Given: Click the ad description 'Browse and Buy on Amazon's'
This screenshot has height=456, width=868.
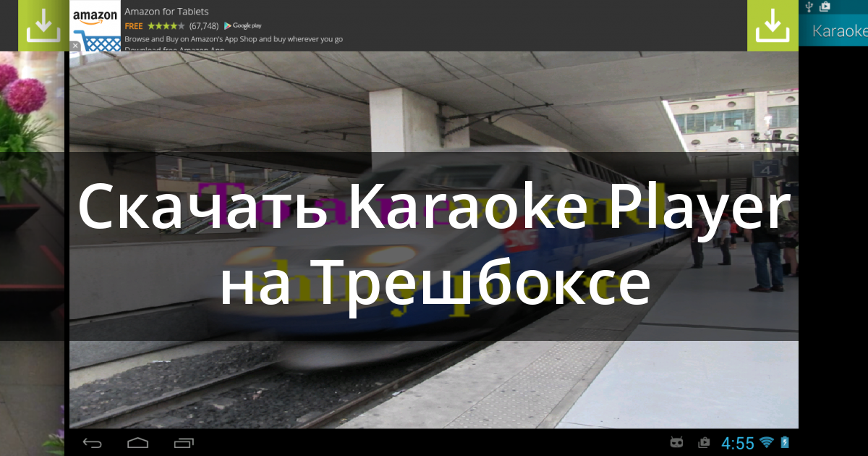Looking at the screenshot, I should (234, 39).
